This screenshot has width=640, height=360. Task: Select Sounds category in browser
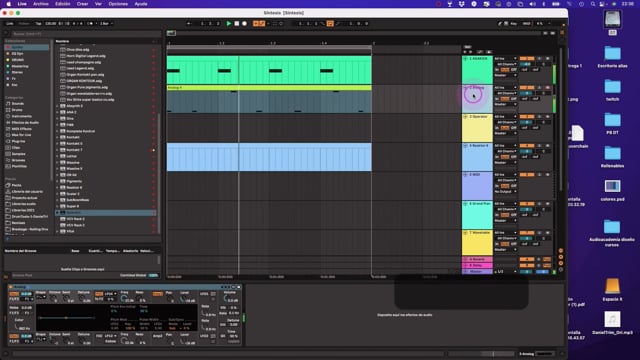click(18, 104)
